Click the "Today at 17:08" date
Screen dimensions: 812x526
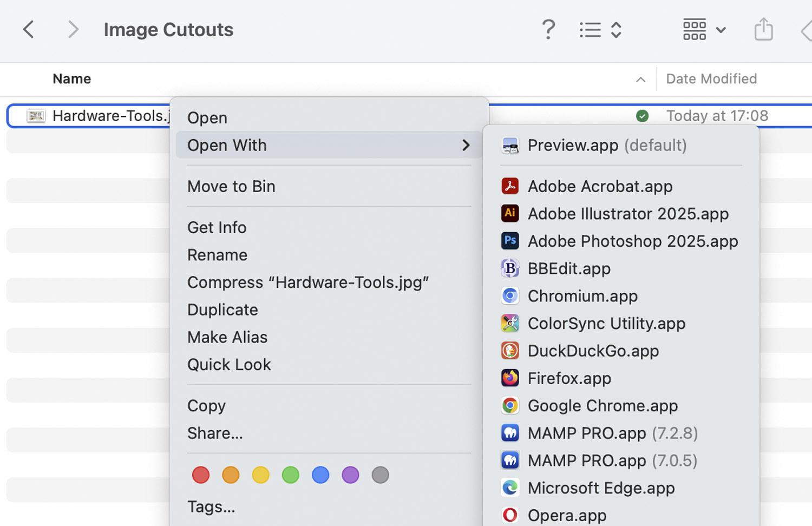coord(717,116)
